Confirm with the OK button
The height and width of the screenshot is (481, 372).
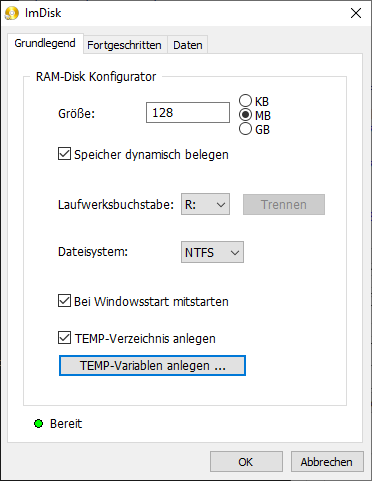pos(246,462)
